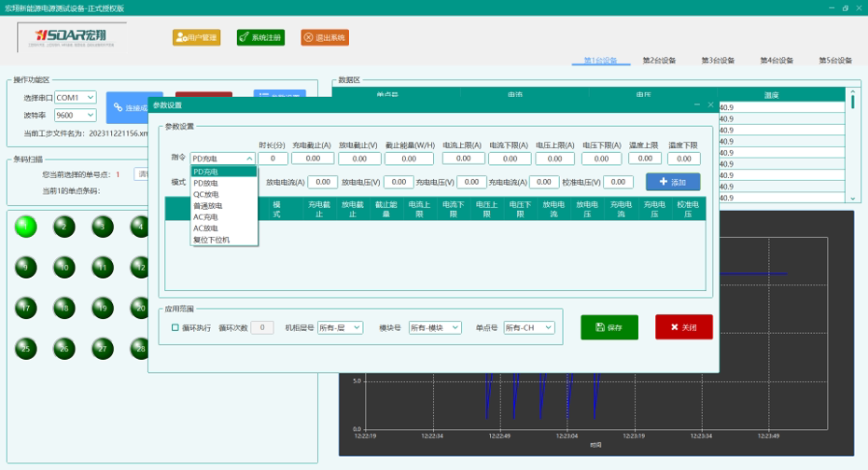
Task: Switch to the 第3台设备 tab
Action: [x=718, y=61]
